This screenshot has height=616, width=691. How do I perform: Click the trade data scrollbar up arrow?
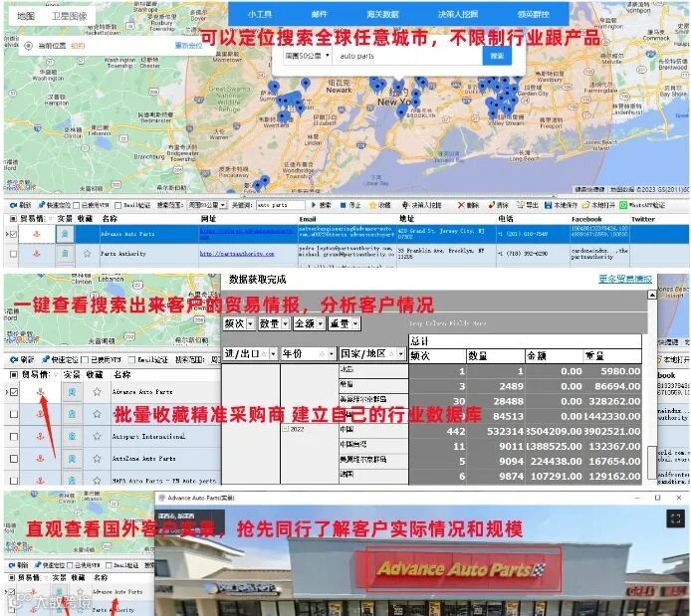coord(652,295)
